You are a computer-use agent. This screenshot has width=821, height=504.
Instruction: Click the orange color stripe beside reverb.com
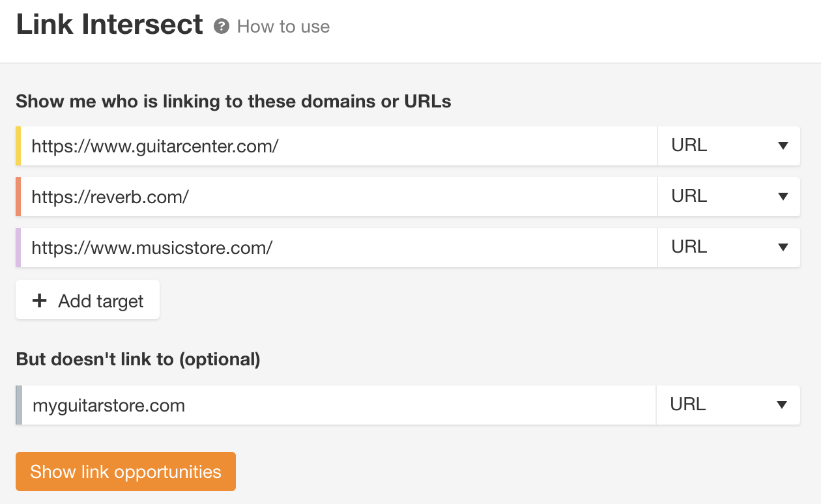coord(19,196)
